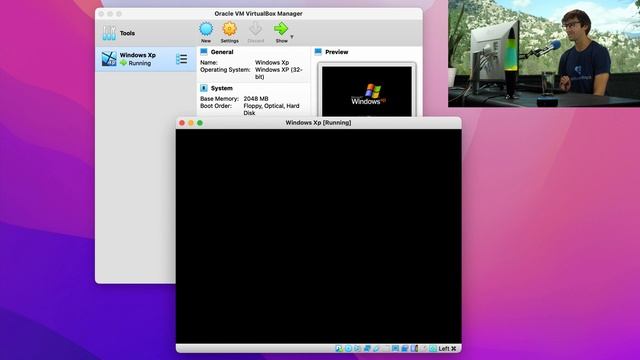Screen dimensions: 640x360
Task: Click the 'Floppy, Optical, Hard Disk' boot order
Action: [x=271, y=109]
